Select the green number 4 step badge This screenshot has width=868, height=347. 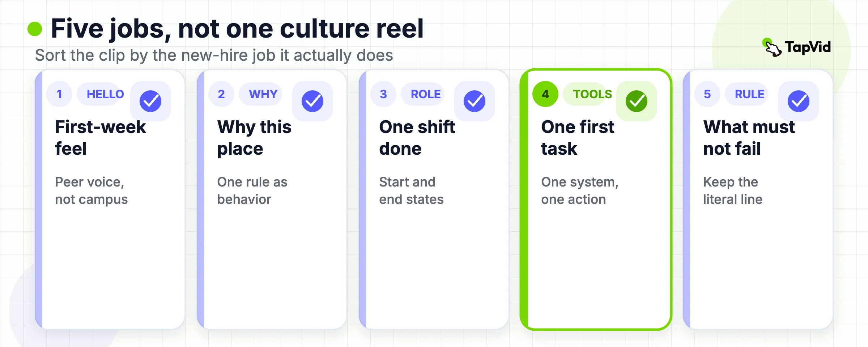tap(545, 94)
